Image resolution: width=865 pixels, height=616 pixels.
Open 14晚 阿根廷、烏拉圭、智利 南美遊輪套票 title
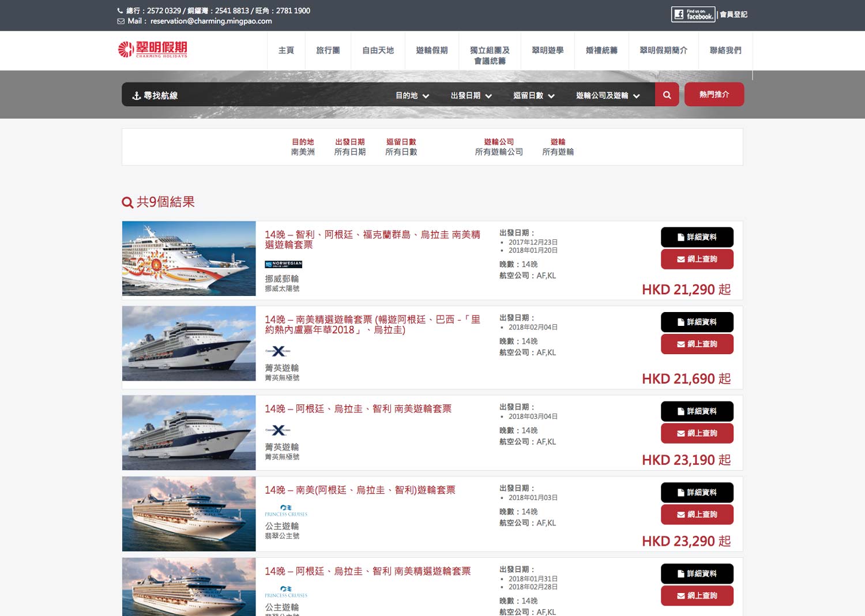(358, 409)
